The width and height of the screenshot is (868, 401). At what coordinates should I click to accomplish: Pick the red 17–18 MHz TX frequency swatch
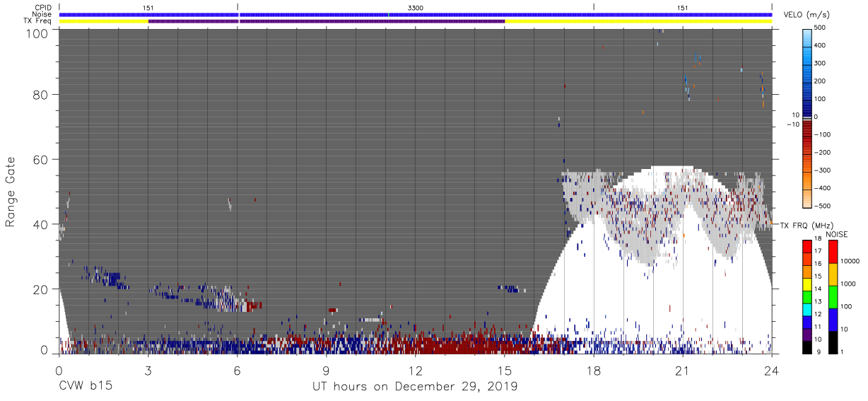pyautogui.click(x=808, y=246)
